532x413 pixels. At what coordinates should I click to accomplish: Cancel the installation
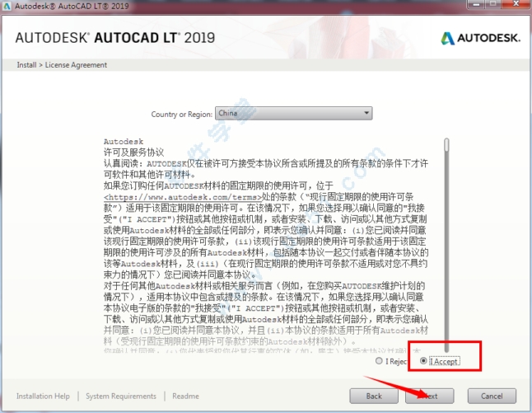point(492,396)
